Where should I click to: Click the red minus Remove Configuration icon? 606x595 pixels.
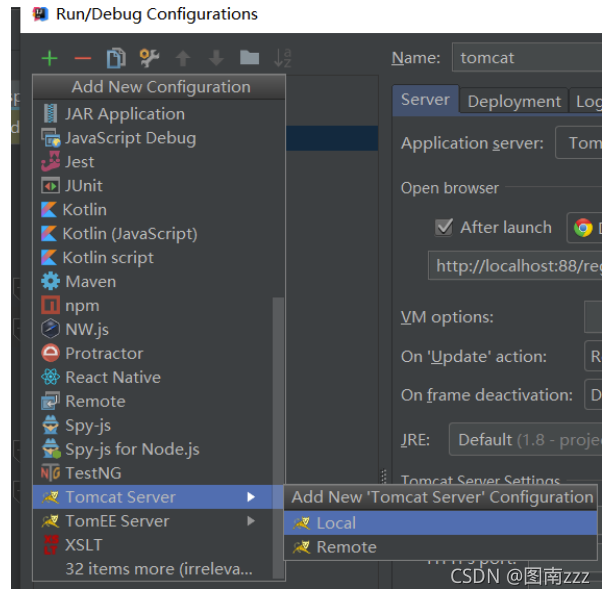[x=82, y=58]
